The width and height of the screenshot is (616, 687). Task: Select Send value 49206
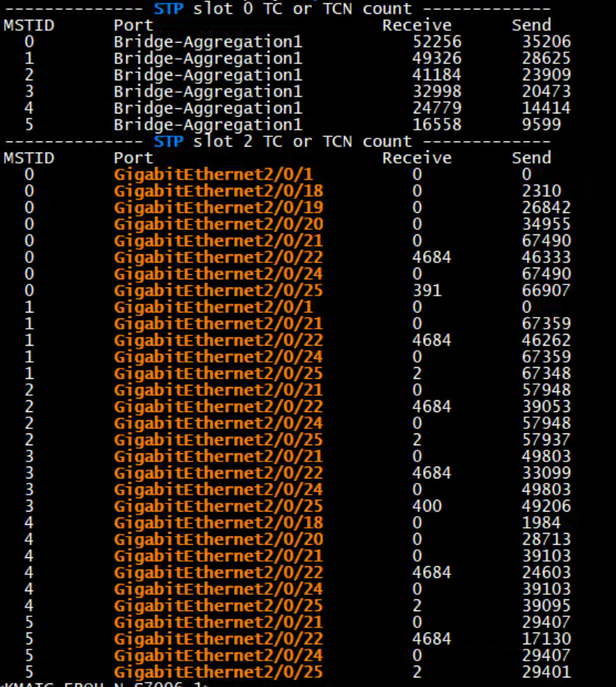pos(546,507)
